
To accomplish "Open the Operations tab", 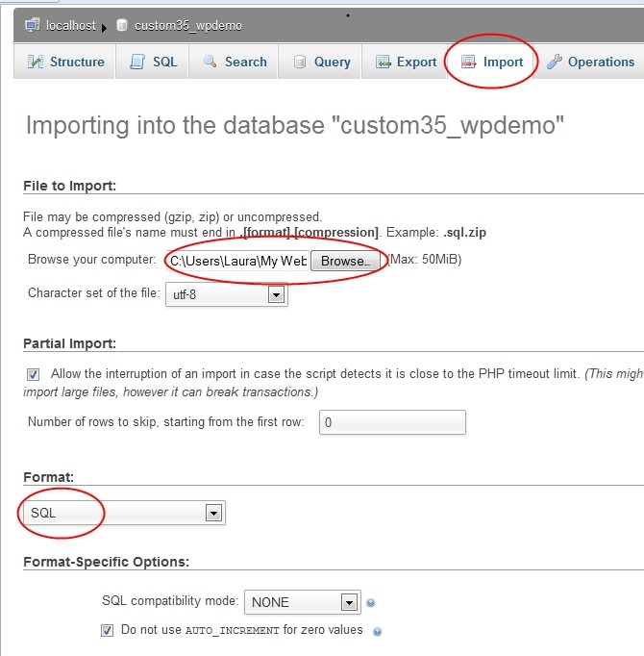I will point(589,62).
